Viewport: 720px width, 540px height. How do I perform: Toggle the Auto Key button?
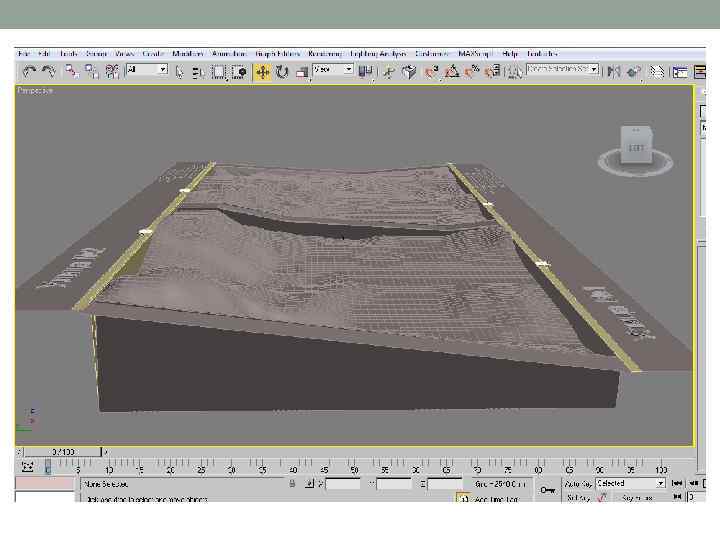577,484
